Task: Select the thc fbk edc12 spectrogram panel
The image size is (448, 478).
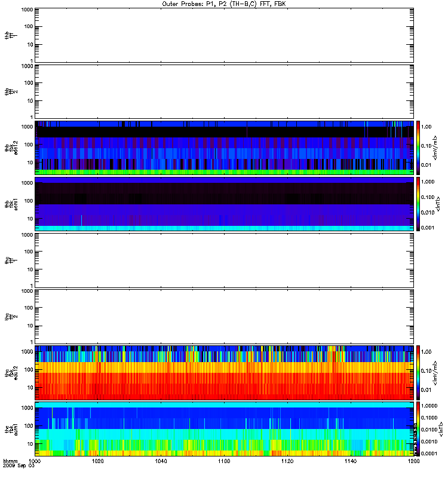Action: click(225, 372)
